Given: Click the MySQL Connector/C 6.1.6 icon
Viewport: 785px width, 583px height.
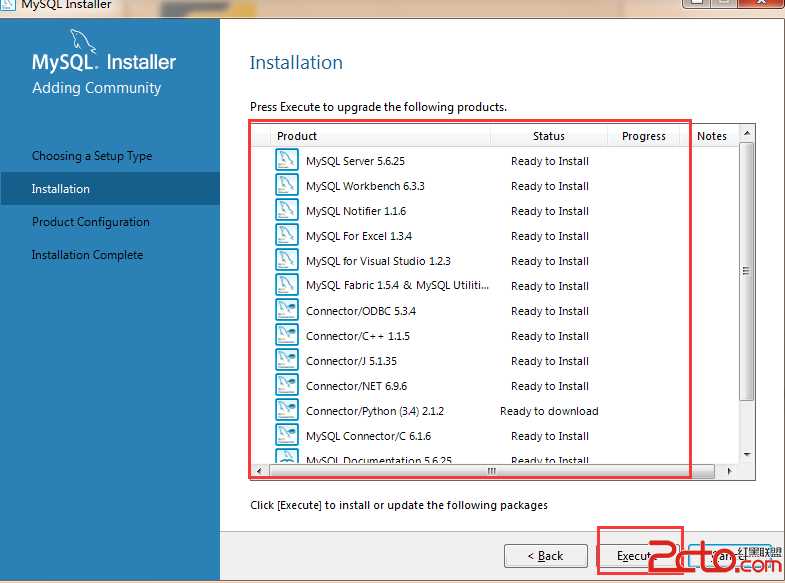Looking at the screenshot, I should 286,435.
